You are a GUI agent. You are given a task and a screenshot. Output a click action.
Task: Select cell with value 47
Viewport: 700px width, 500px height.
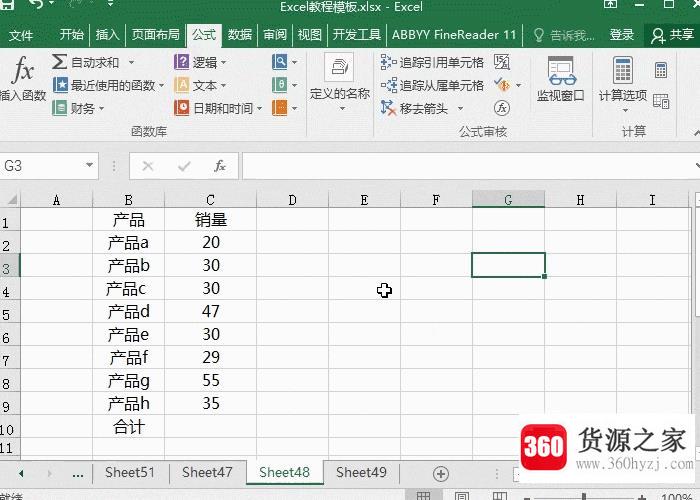(x=211, y=311)
